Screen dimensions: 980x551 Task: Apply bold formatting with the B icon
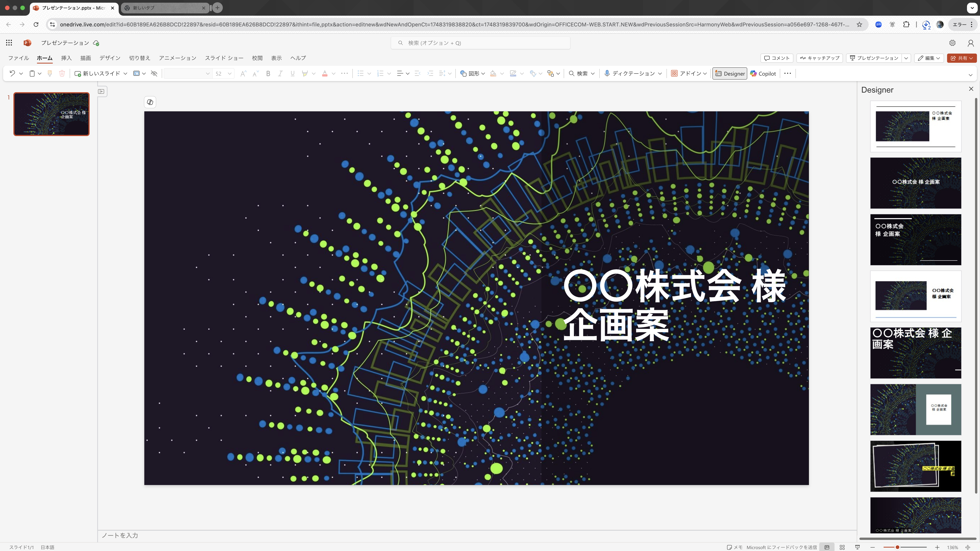point(268,73)
